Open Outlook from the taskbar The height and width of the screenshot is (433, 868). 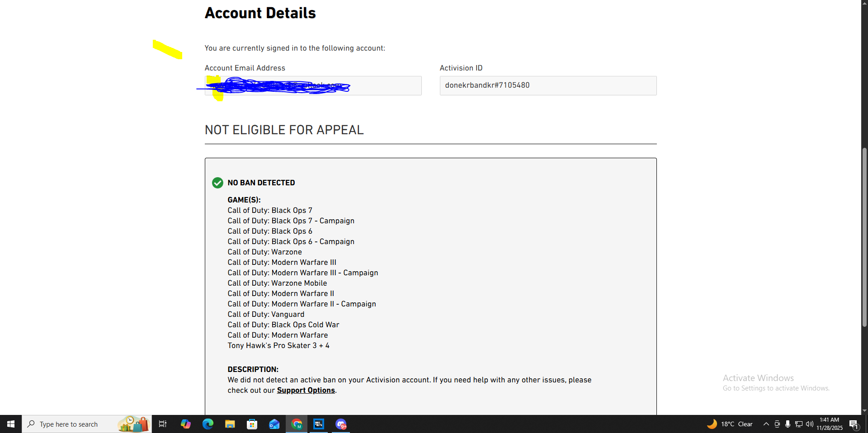click(274, 424)
